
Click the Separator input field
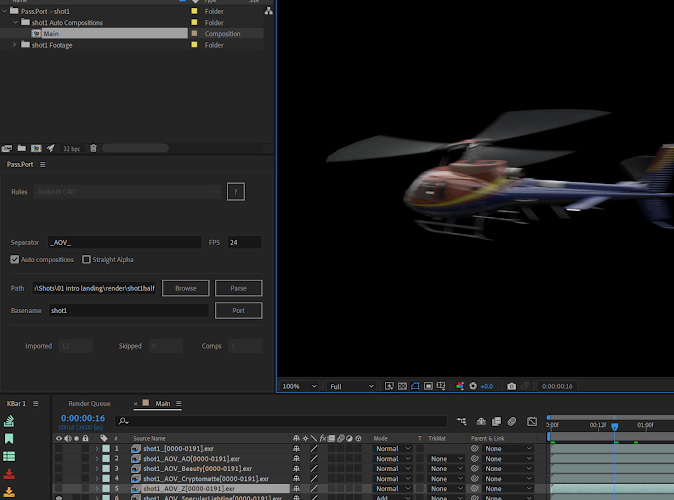124,242
